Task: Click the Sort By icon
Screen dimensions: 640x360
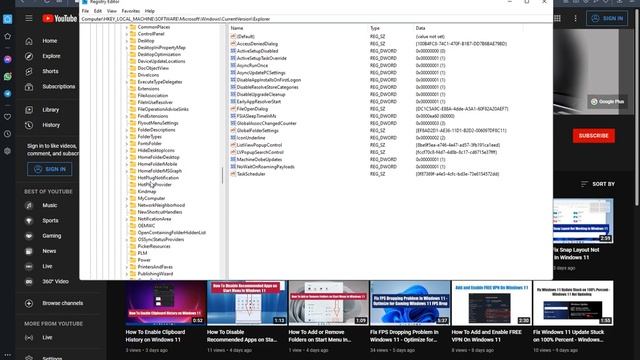Action: click(584, 184)
